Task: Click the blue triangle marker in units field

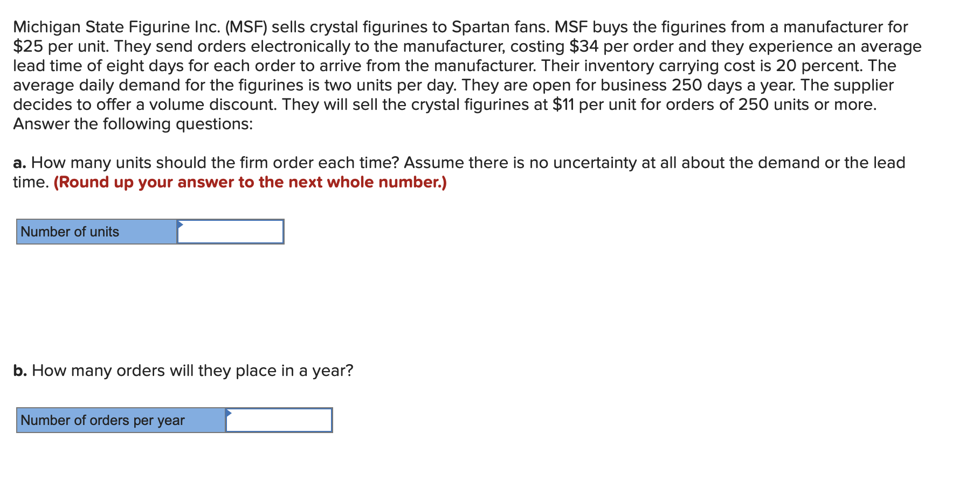Action: pos(180,224)
